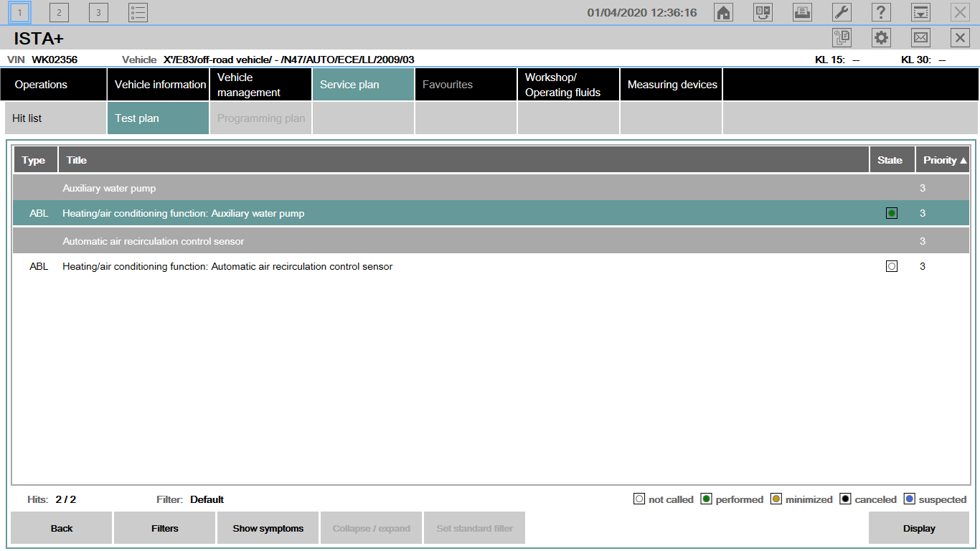Open the envelope message icon
The width and height of the screenshot is (980, 551).
(x=920, y=38)
